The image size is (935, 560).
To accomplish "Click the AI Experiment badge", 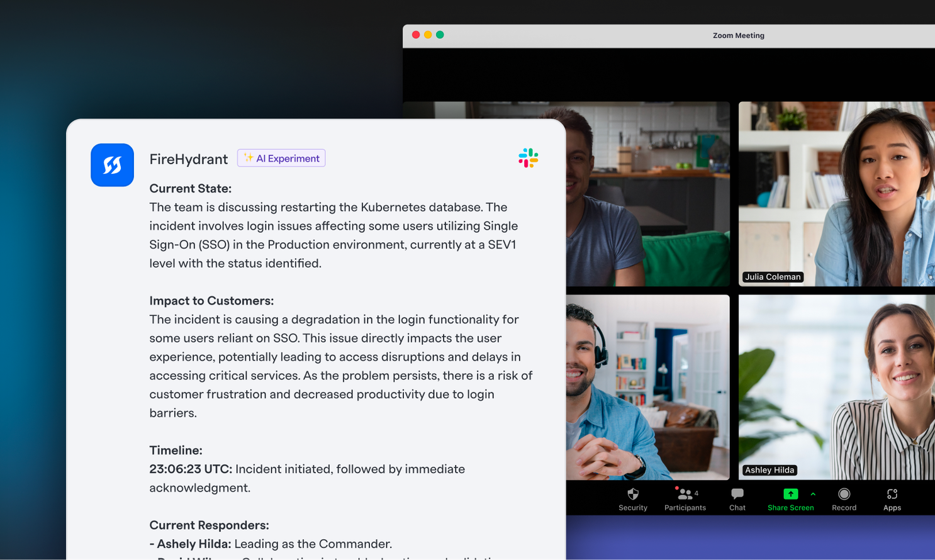I will 281,158.
